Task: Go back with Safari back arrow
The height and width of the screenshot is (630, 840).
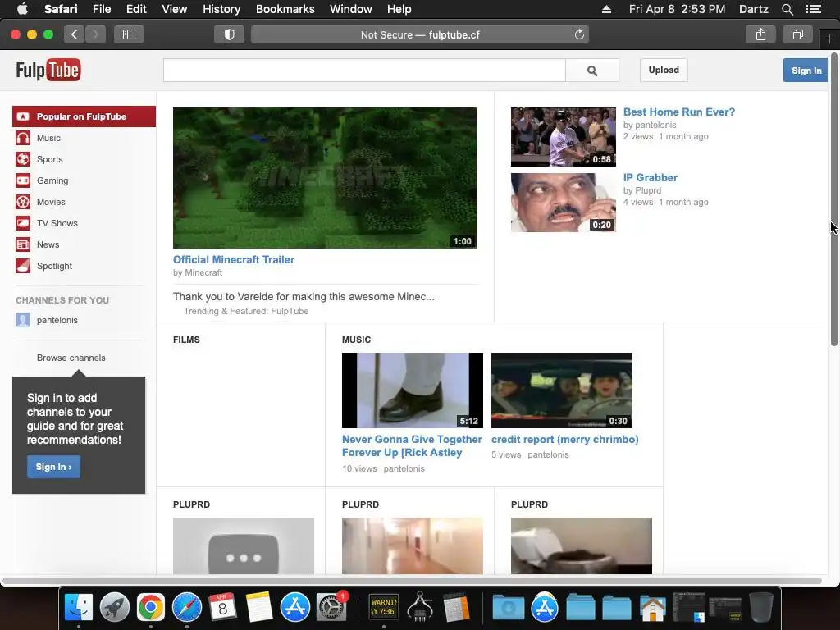Action: click(75, 34)
